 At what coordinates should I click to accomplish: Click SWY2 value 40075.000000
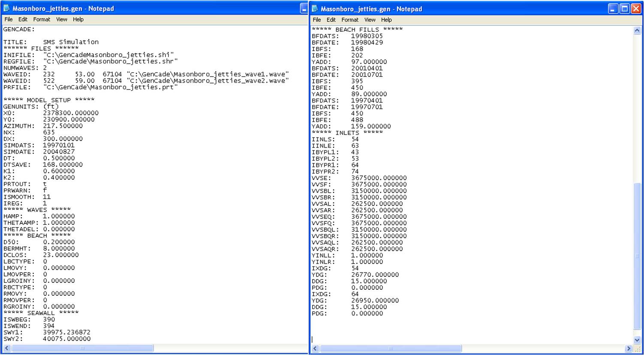coord(67,339)
